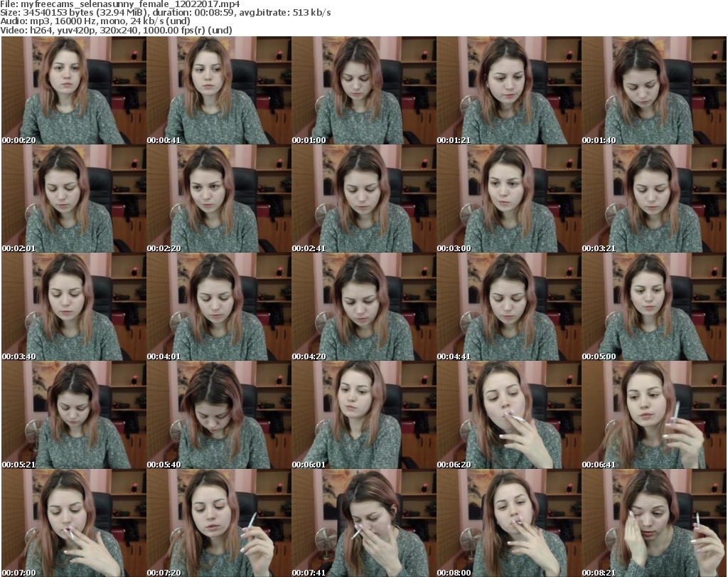The image size is (728, 577).
Task: Select the thumbnail stamped 00:02:01
Action: pos(73,198)
